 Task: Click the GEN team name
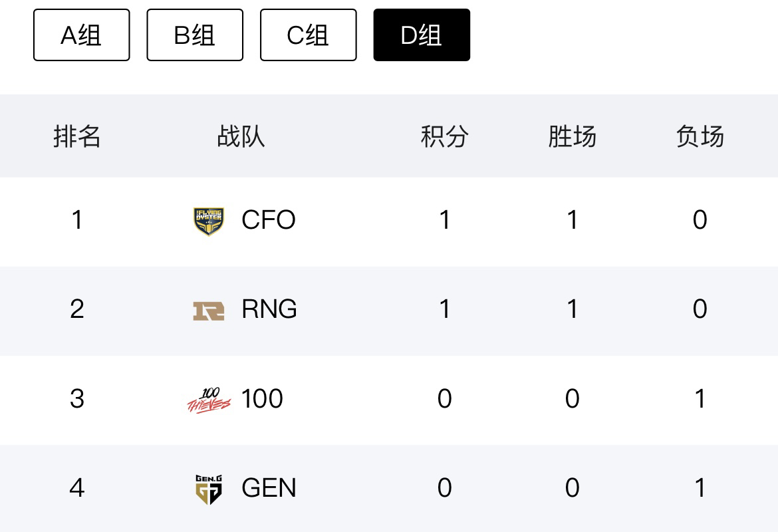(x=269, y=488)
